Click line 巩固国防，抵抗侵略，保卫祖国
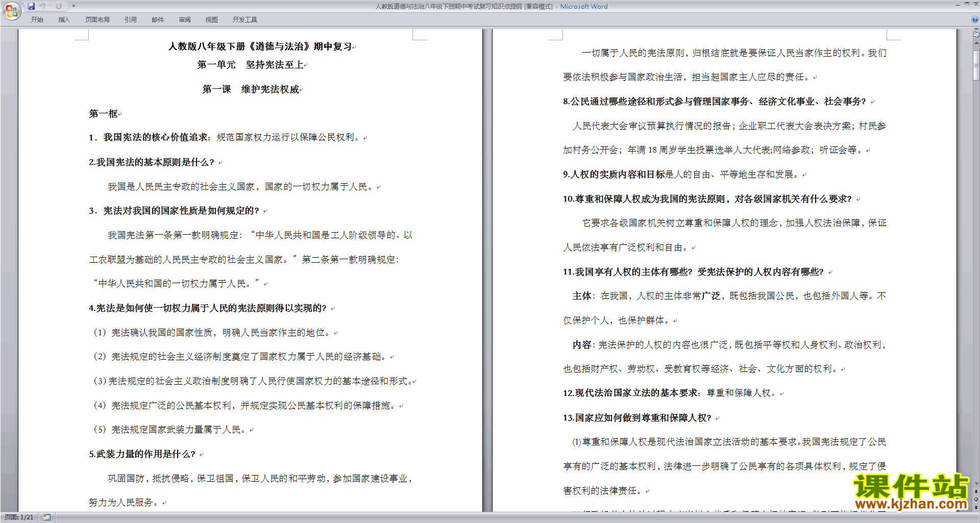This screenshot has width=980, height=523. click(260, 479)
